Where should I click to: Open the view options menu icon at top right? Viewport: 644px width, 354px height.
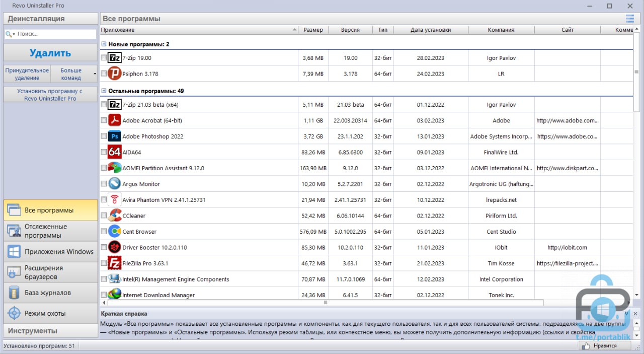(629, 19)
